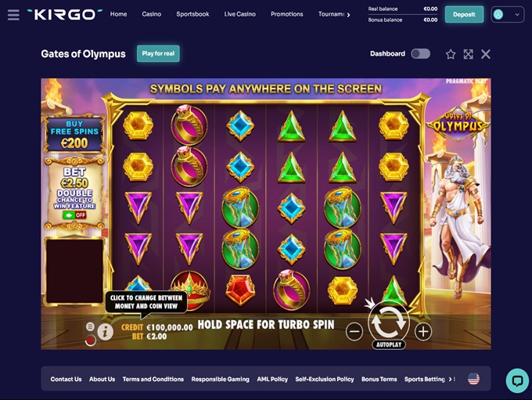The image size is (532, 400).
Task: Toggle the Dashboard switch
Action: [x=421, y=54]
